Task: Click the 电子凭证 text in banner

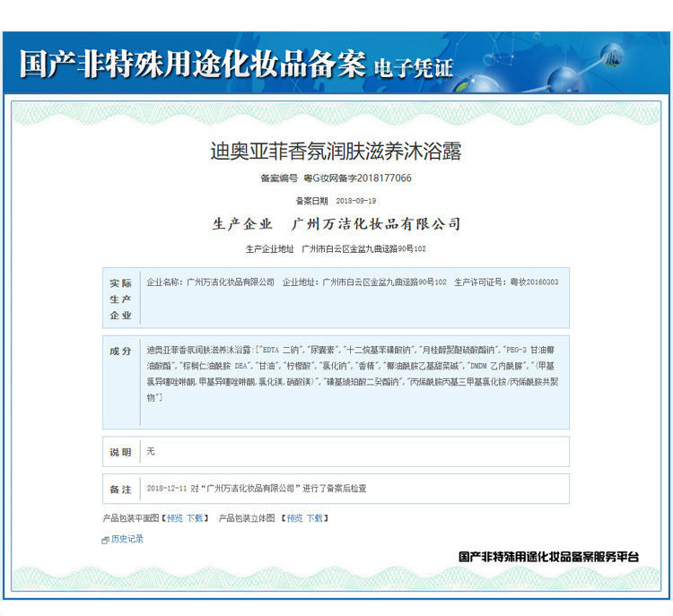Action: click(414, 68)
